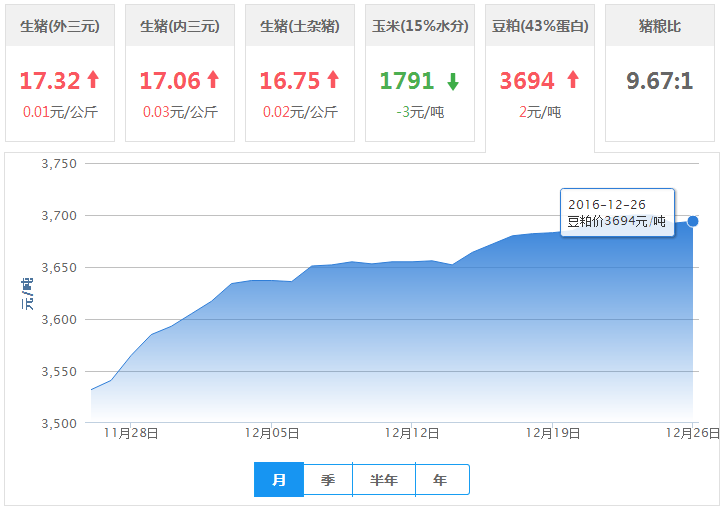Switch chart to 年 range
725x513 pixels.
coord(442,479)
